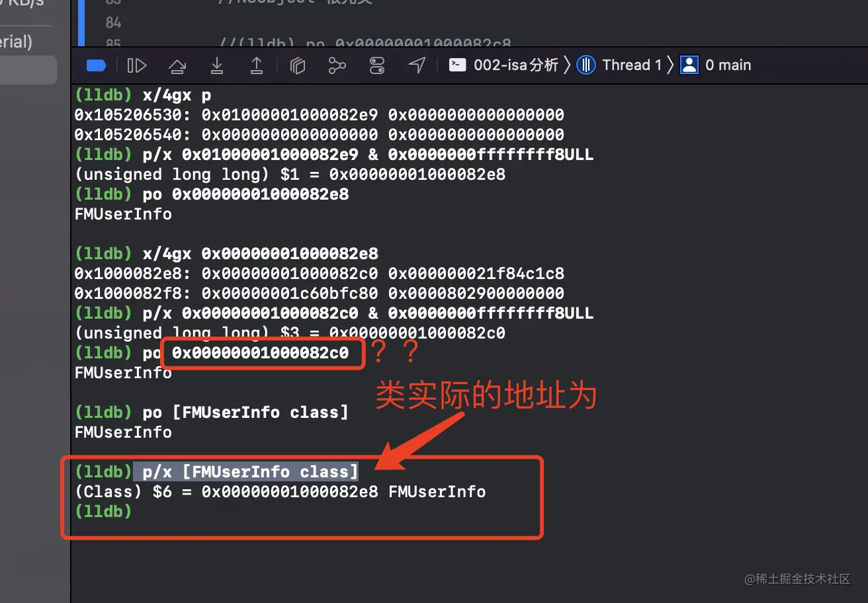Viewport: 868px width, 603px height.
Task: Click the last empty (lldb) prompt
Action: 103,512
